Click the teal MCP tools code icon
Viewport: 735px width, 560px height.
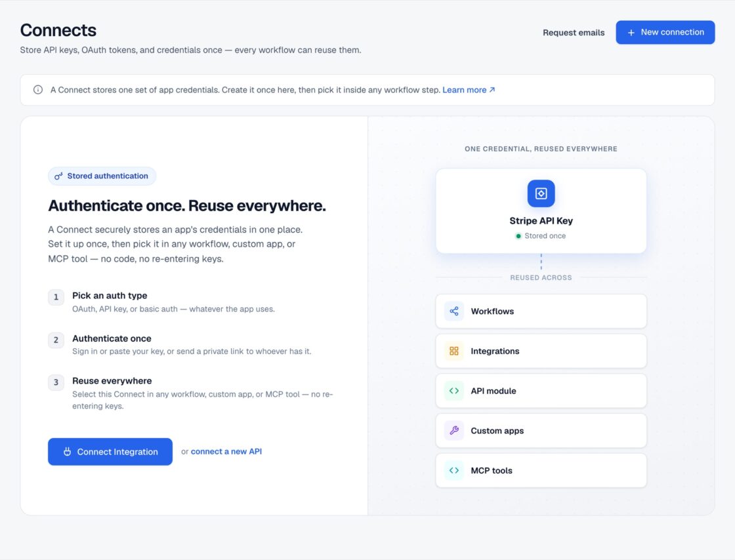click(x=453, y=471)
